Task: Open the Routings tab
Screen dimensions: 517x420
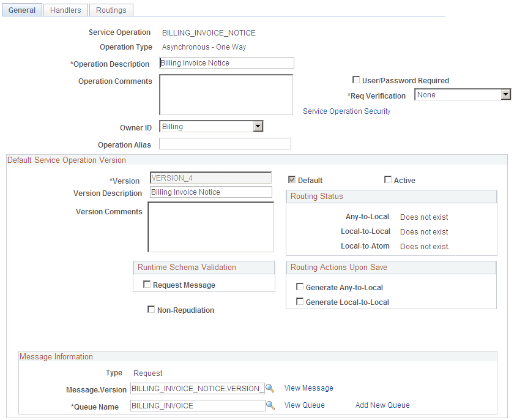Action: 111,10
